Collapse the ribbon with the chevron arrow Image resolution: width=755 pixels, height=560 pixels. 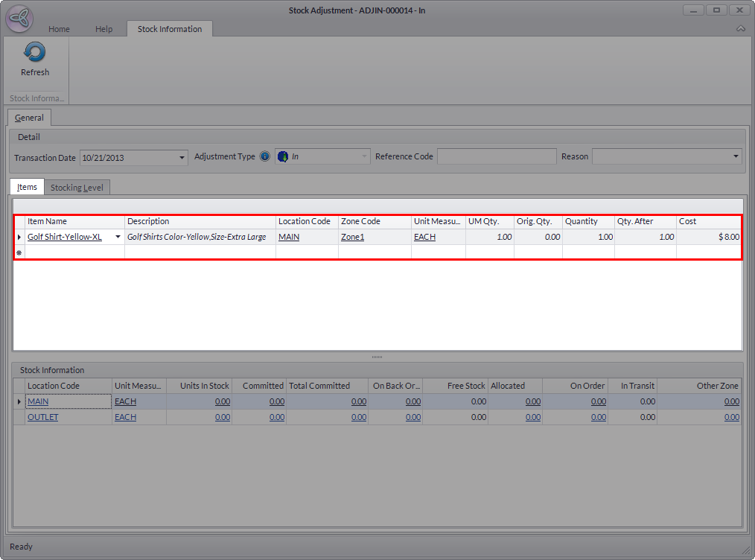click(740, 28)
